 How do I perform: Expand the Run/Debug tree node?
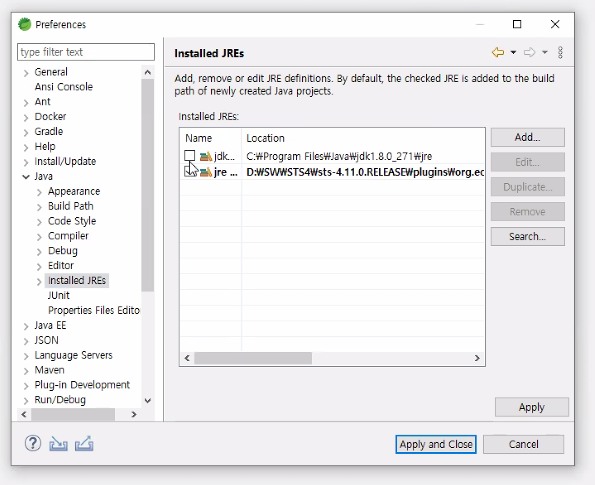pyautogui.click(x=26, y=400)
